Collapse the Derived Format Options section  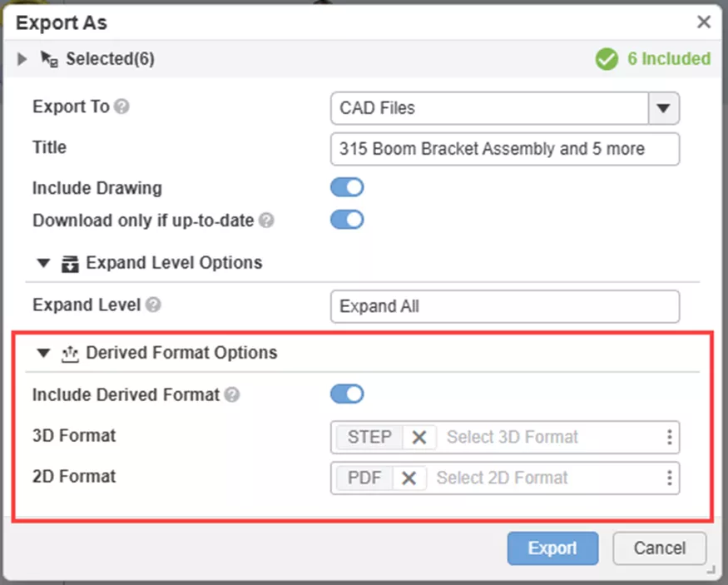click(x=42, y=352)
